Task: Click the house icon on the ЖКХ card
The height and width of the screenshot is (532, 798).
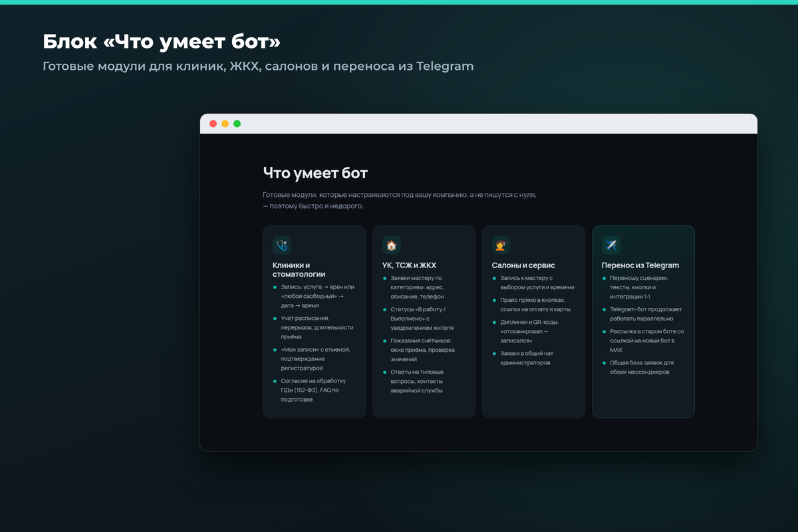Action: pos(392,245)
